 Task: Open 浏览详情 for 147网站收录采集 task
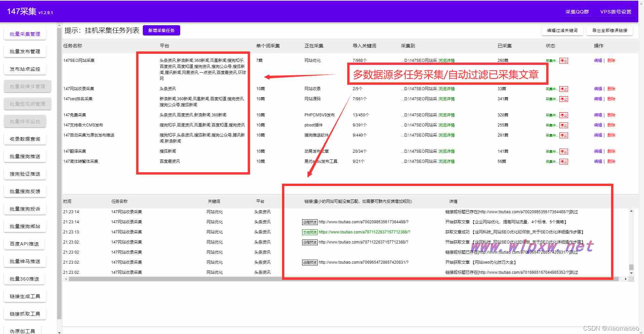(x=446, y=89)
